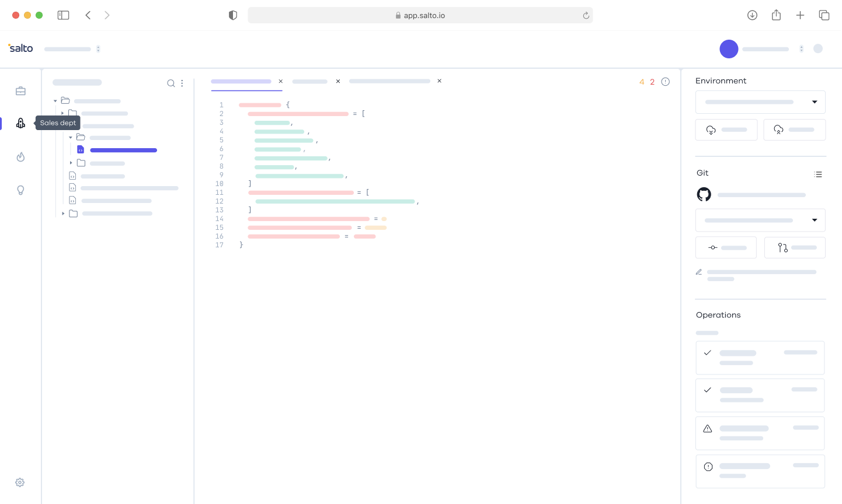
Task: Open the first checkmark operation card
Action: coord(760,358)
